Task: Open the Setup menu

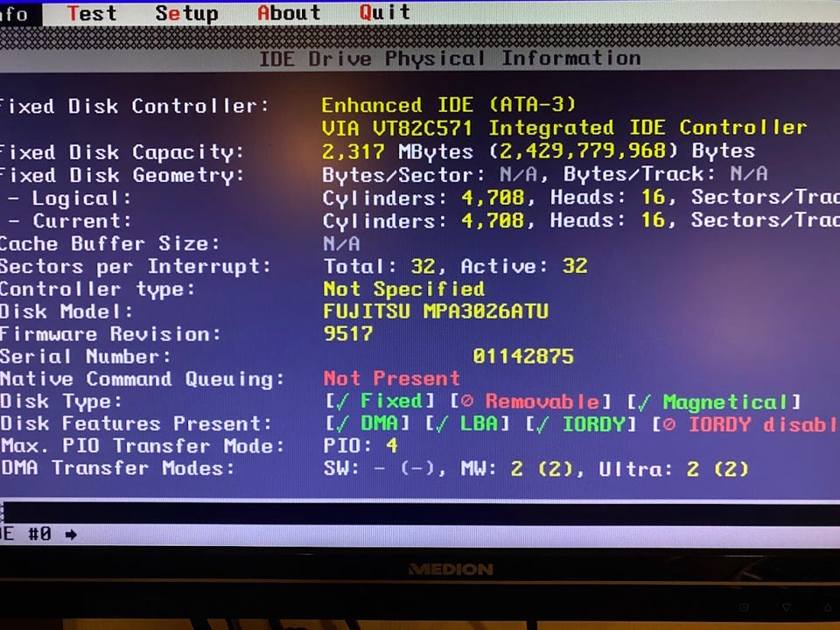Action: [186, 13]
